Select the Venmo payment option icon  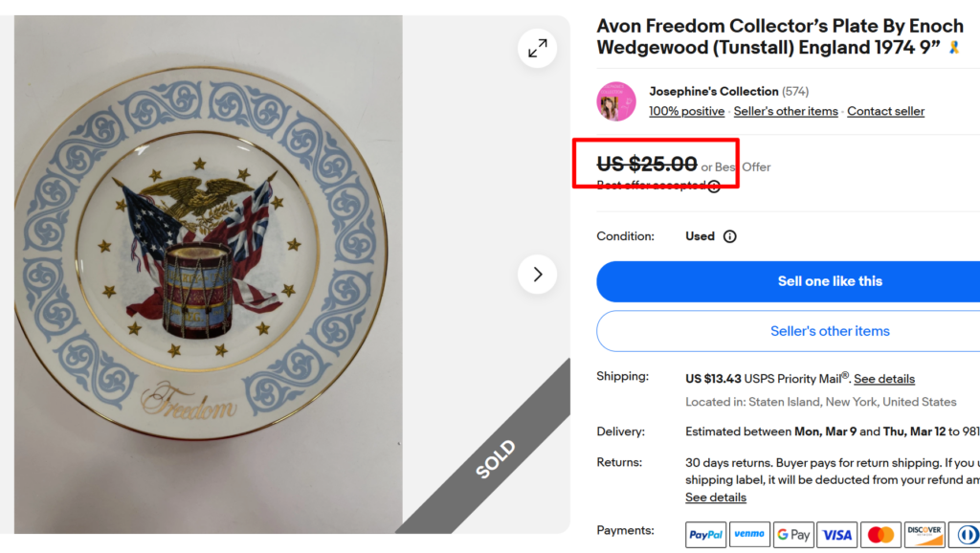click(x=749, y=534)
